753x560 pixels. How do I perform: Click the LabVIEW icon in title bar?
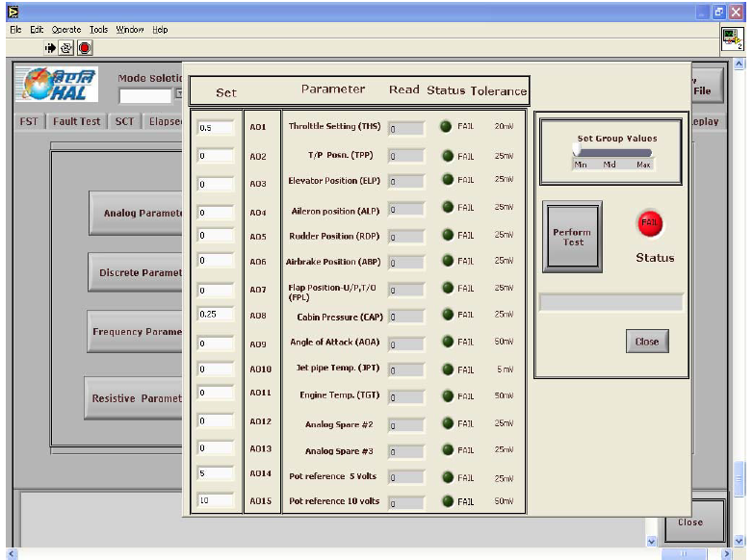pos(9,12)
